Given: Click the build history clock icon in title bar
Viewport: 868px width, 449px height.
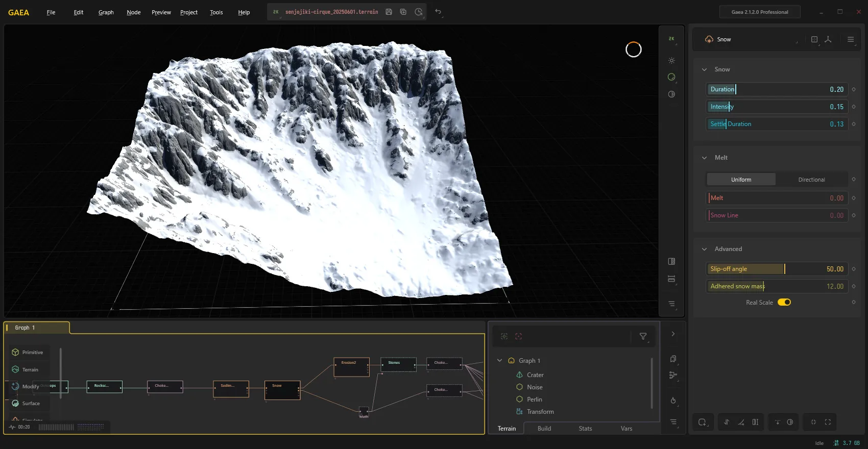Looking at the screenshot, I should [419, 12].
